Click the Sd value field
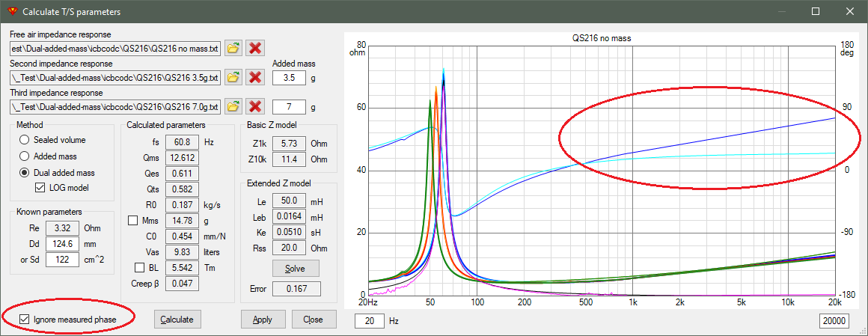Viewport: 868px width, 336px height. pos(62,258)
